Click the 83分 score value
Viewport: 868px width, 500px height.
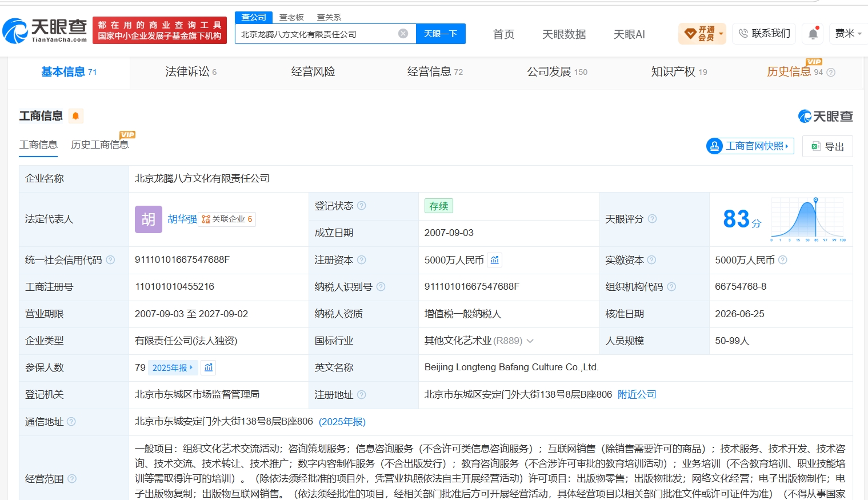pos(742,219)
